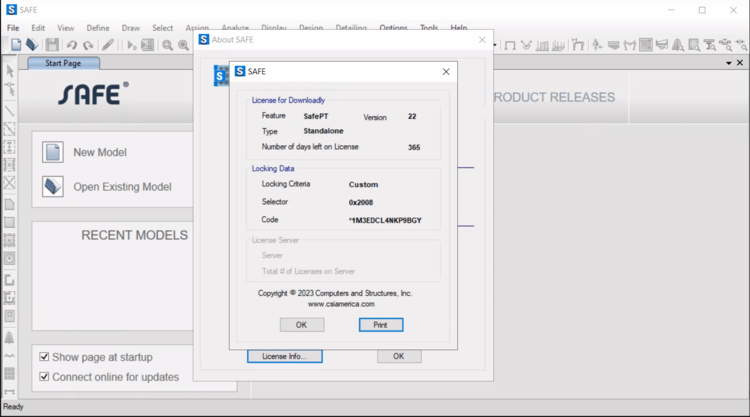Click the Save floppy disk icon
Viewport: 750px width, 417px height.
[52, 45]
